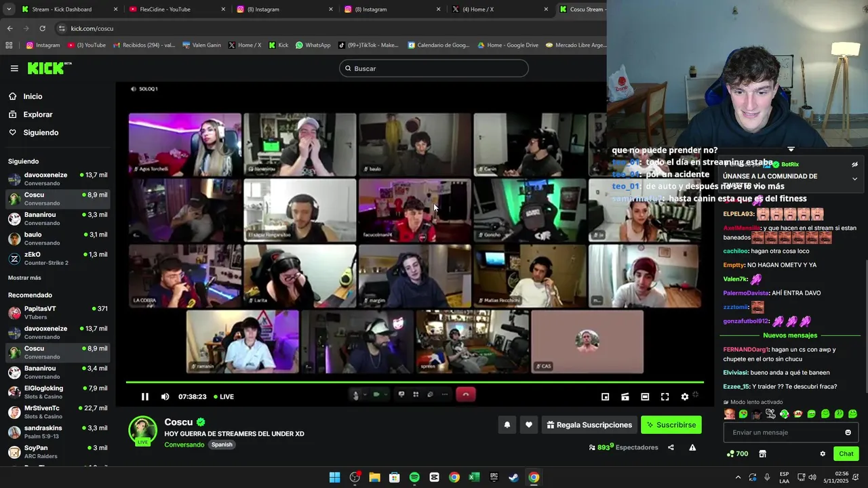Click Coscu's channel avatar with LIVE badge
This screenshot has width=868, height=488.
tap(142, 431)
